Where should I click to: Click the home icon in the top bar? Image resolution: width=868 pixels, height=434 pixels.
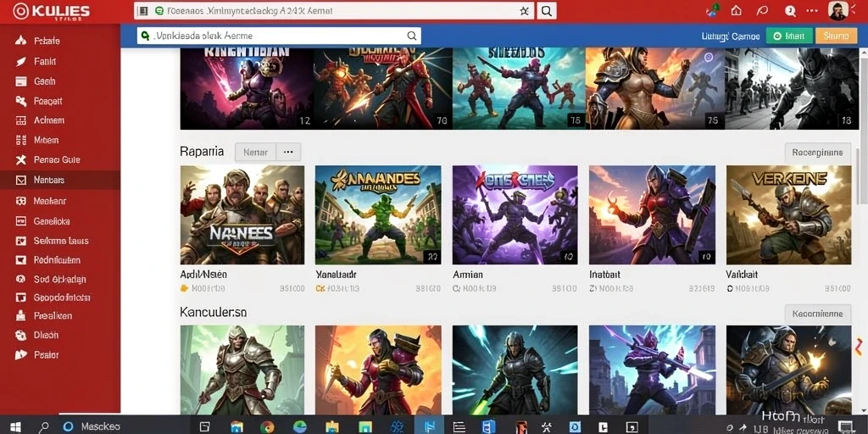(737, 10)
